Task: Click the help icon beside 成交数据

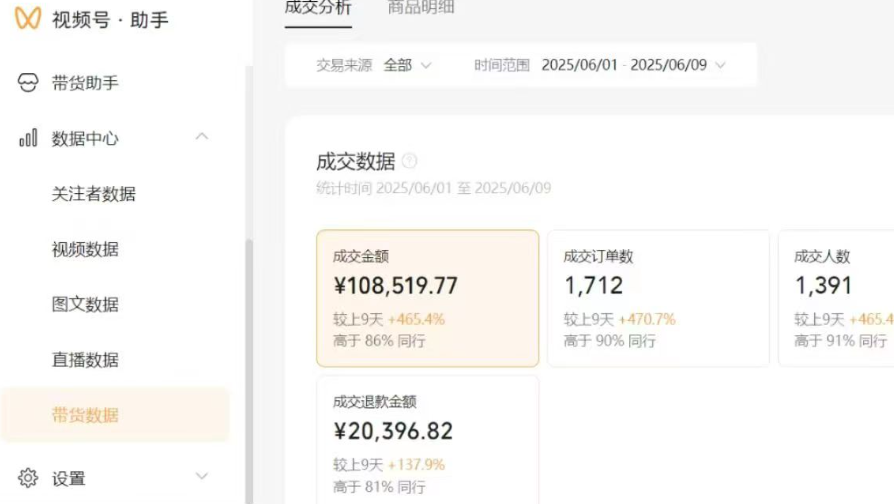Action: pos(409,161)
